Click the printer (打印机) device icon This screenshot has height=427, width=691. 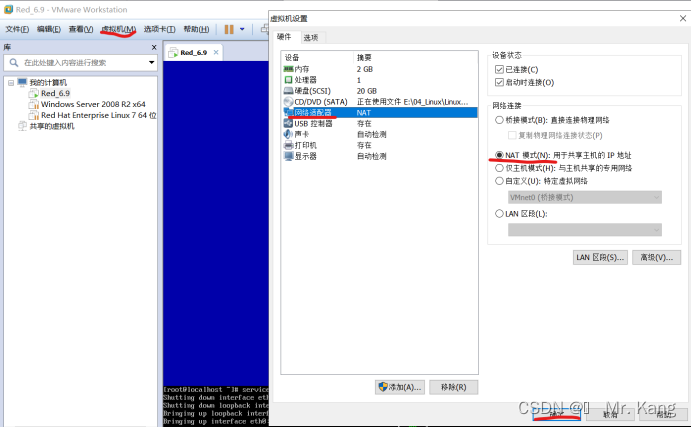[x=288, y=145]
